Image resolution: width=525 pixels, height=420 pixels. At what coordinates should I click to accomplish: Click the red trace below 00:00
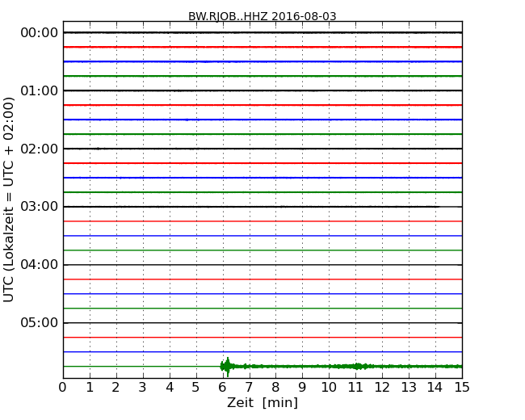coord(262,47)
